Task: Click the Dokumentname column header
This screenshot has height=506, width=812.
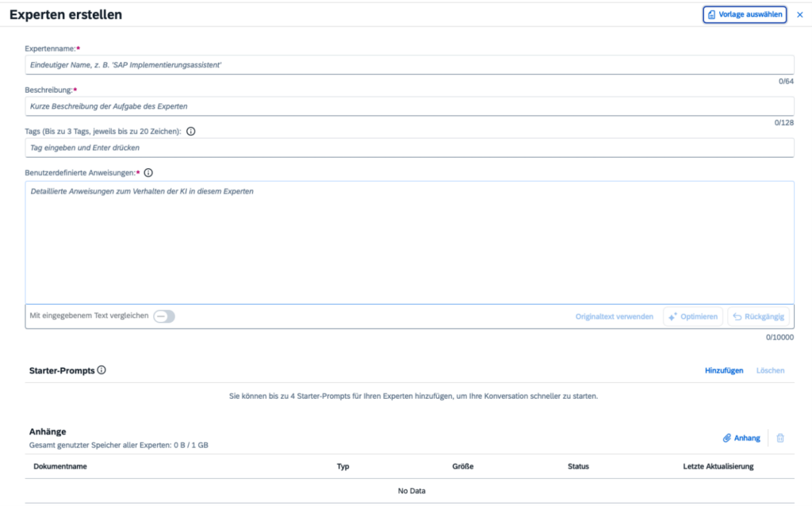Action: point(60,466)
